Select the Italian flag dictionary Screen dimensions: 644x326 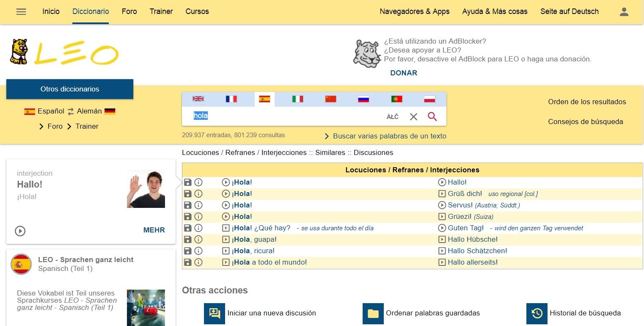297,99
